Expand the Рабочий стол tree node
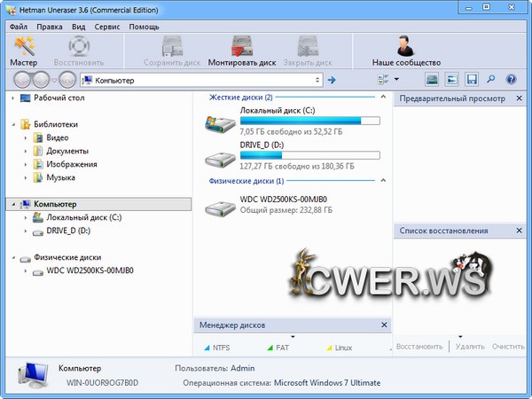This screenshot has height=399, width=532. 13,98
